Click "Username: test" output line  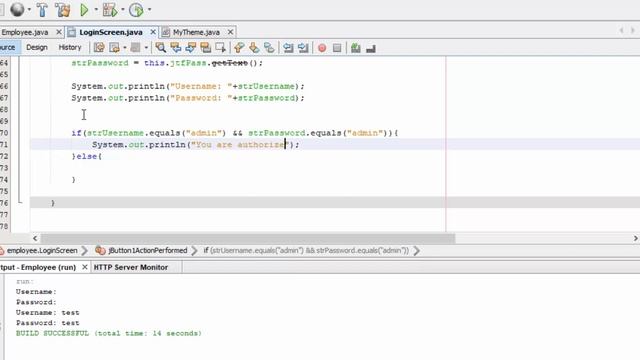pyautogui.click(x=47, y=313)
